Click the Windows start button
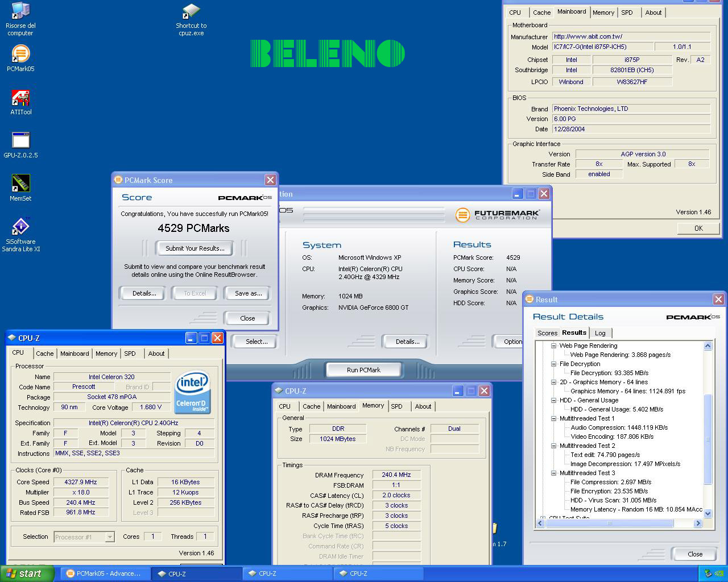This screenshot has height=582, width=728. [27, 573]
